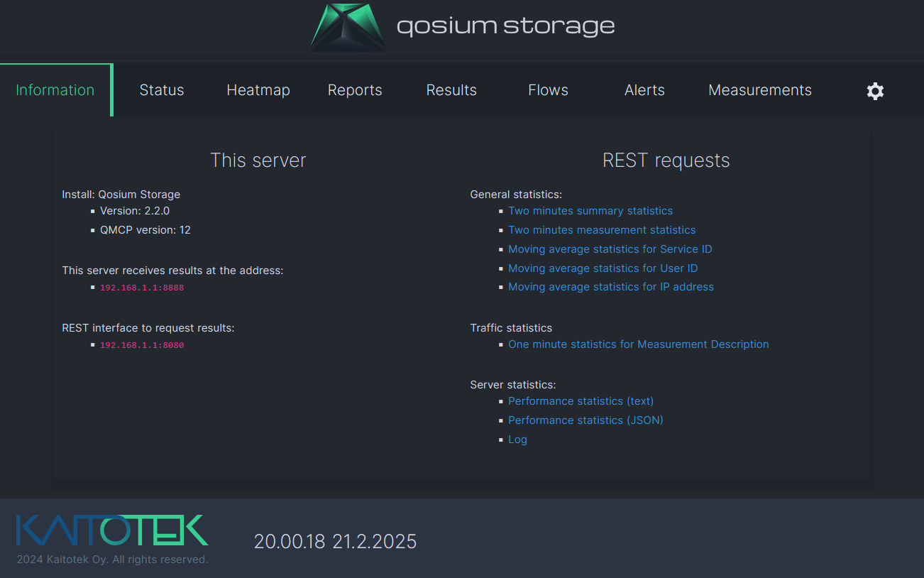View Performance statistics (text) link
924x578 pixels.
click(x=581, y=401)
